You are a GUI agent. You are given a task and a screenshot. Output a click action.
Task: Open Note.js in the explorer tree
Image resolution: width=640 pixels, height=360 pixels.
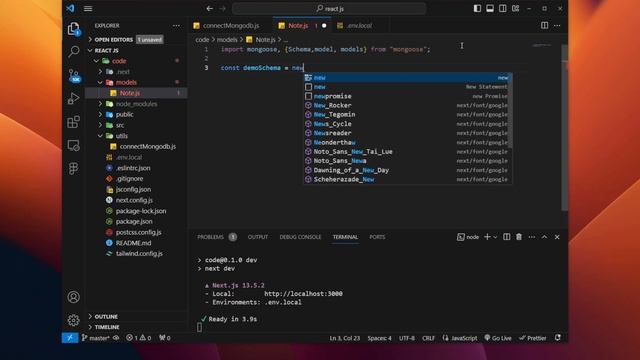pyautogui.click(x=136, y=93)
